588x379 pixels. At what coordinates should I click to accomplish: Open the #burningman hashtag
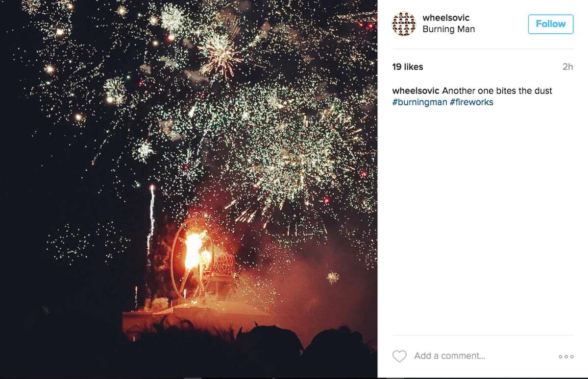click(419, 102)
